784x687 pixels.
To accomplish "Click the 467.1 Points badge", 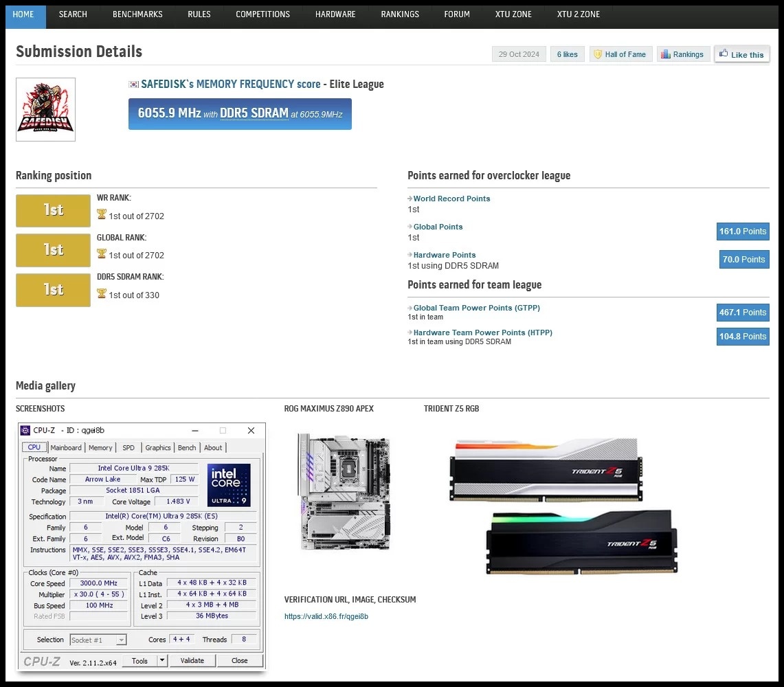I will point(743,313).
